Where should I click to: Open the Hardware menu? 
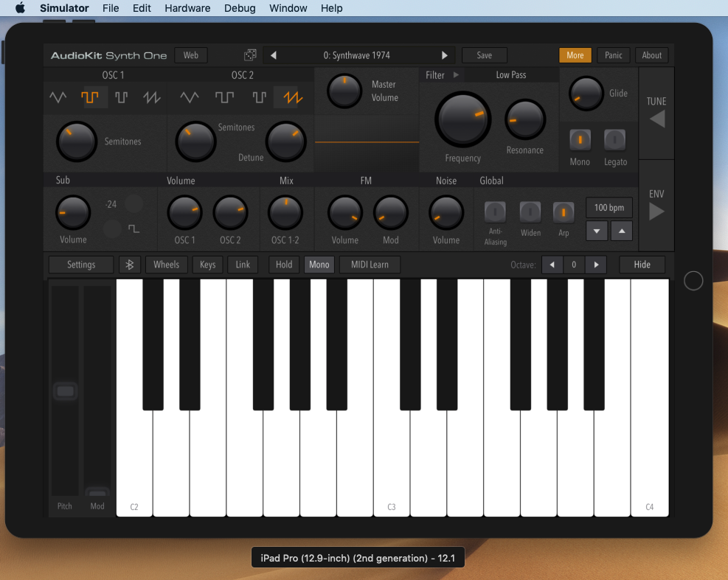(187, 8)
